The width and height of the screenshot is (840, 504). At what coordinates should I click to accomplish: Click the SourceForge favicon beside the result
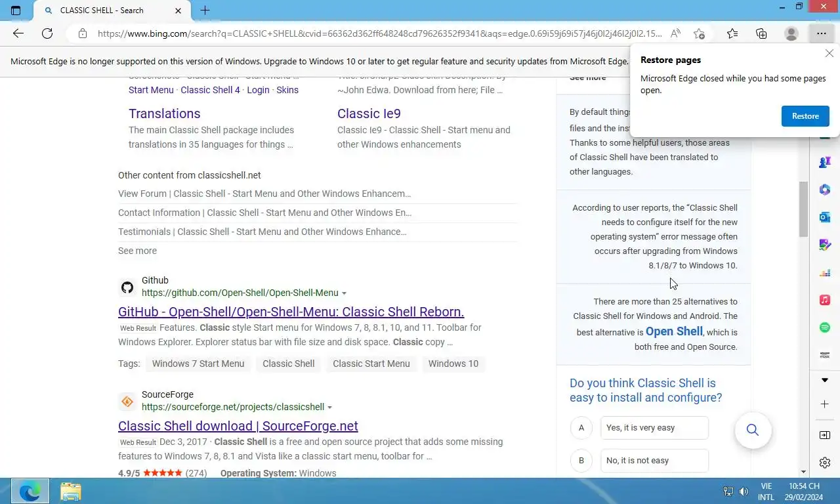coord(127,402)
